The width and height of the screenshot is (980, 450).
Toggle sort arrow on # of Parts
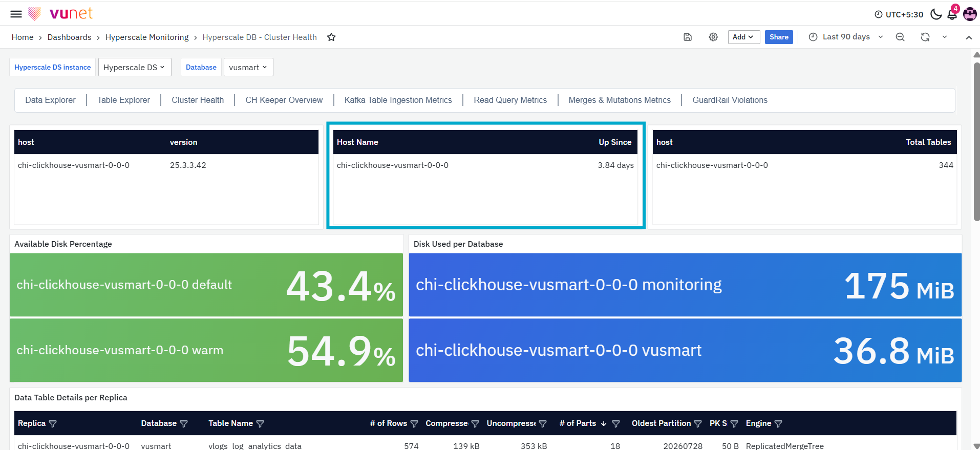click(604, 423)
